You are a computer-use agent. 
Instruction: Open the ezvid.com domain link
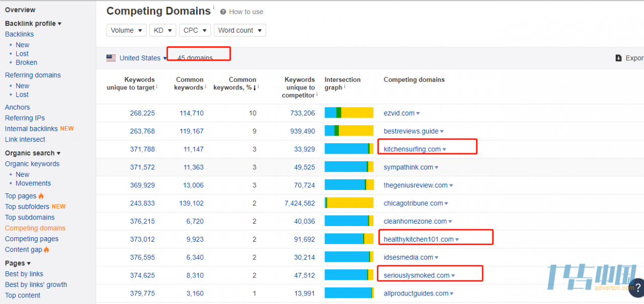tap(399, 114)
